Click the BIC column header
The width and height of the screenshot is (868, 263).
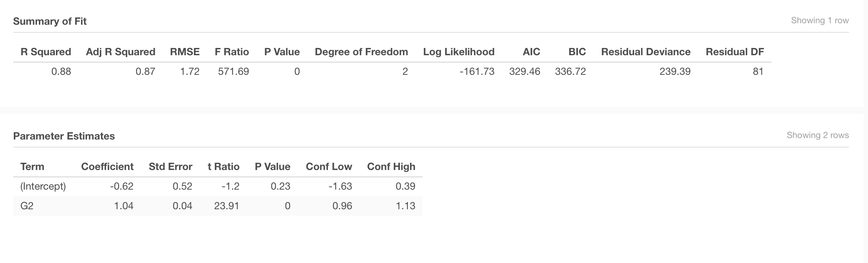577,52
